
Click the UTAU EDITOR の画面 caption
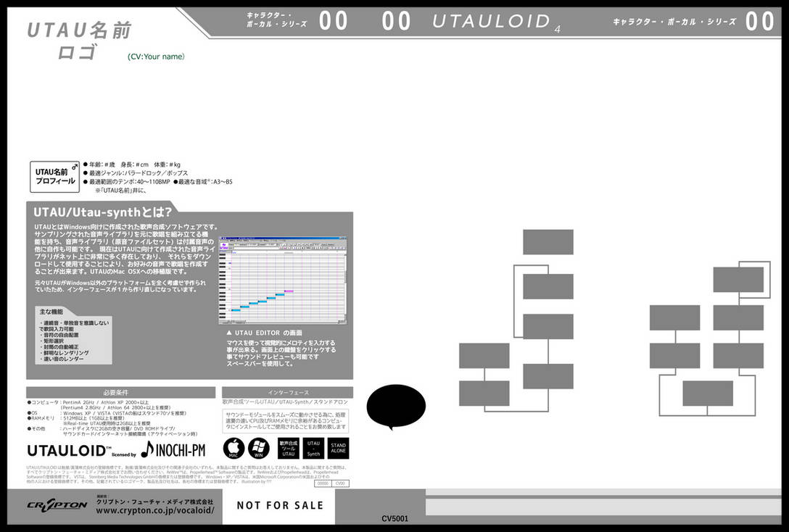coord(268,333)
